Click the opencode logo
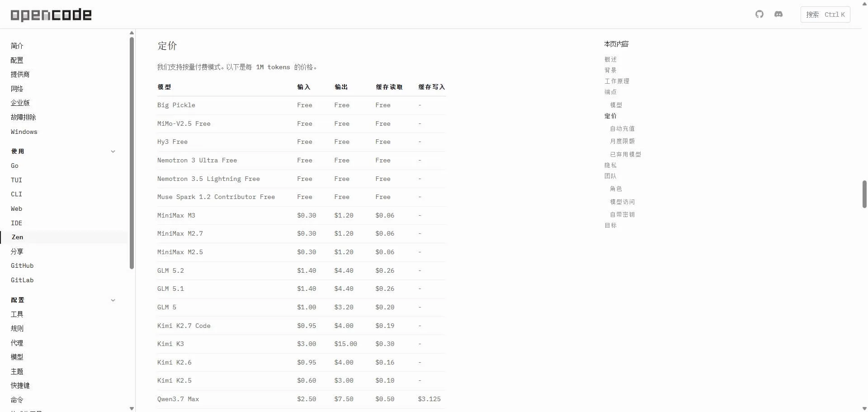The height and width of the screenshot is (412, 868). 51,15
